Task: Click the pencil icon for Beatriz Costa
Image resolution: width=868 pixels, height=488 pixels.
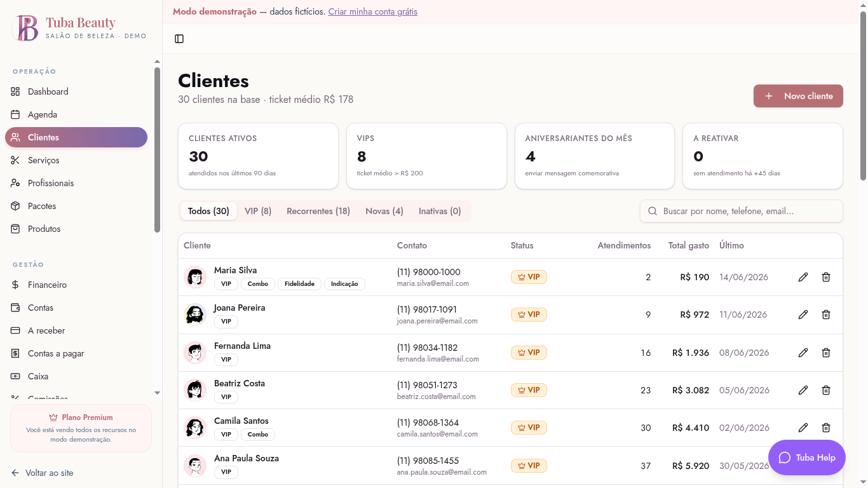Action: (803, 390)
